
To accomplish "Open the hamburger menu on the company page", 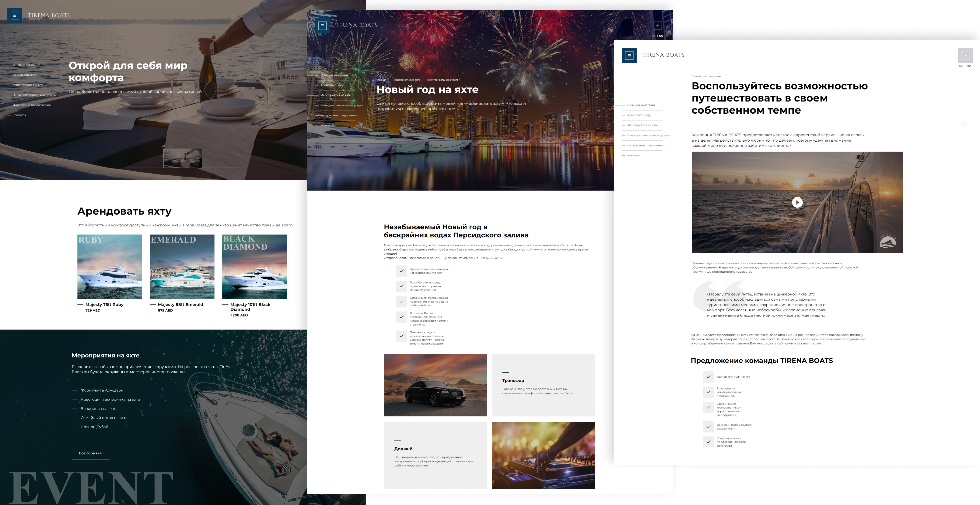I will tap(629, 56).
